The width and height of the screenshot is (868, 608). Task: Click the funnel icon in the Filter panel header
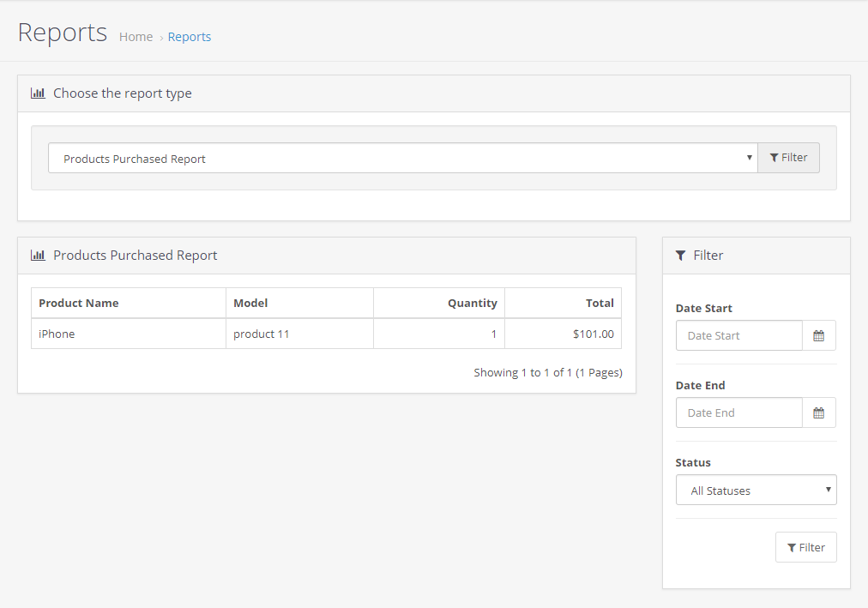point(681,256)
